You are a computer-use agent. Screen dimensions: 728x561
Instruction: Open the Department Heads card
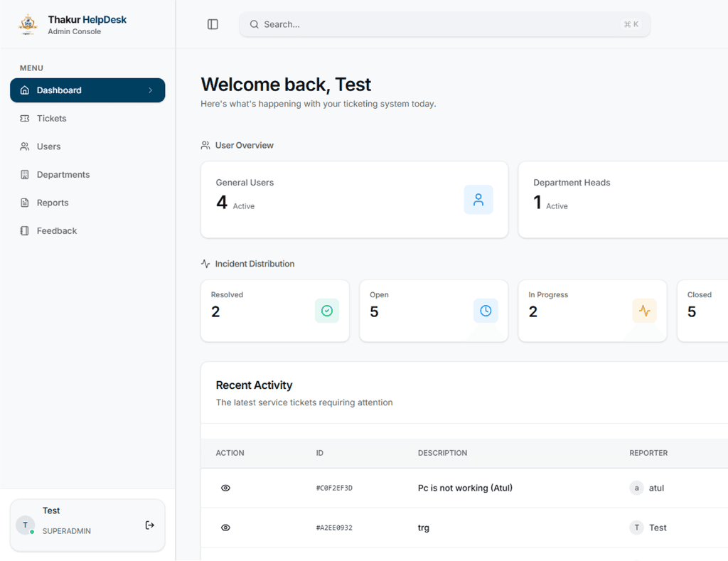click(x=623, y=200)
